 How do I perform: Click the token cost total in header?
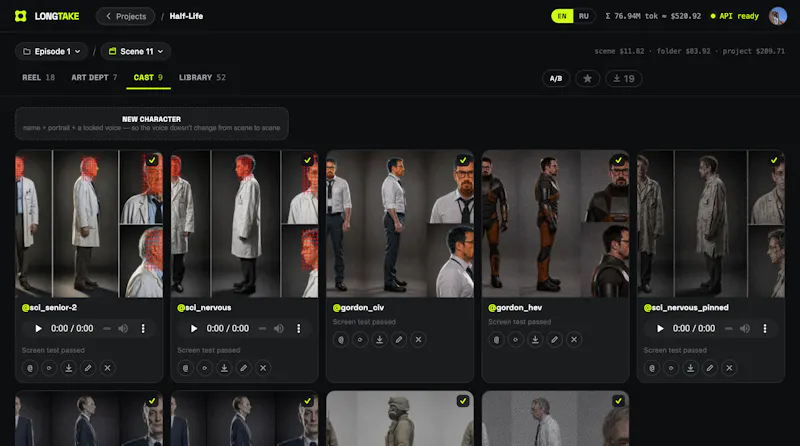(653, 16)
